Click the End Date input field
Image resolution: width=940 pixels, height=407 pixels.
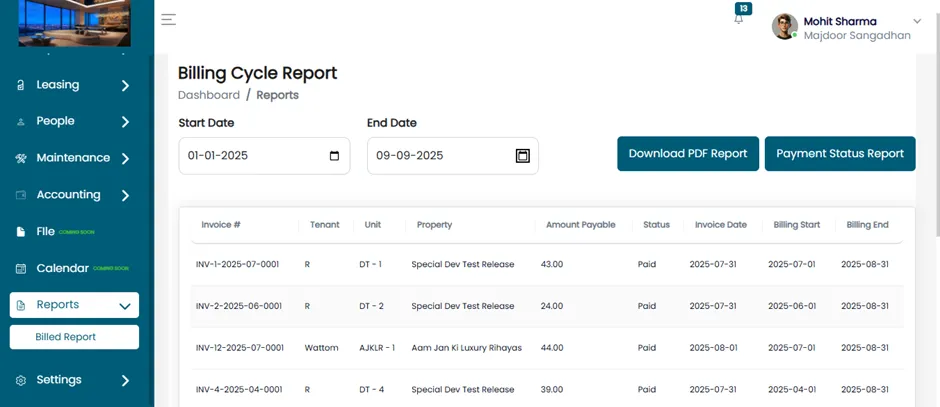point(453,156)
